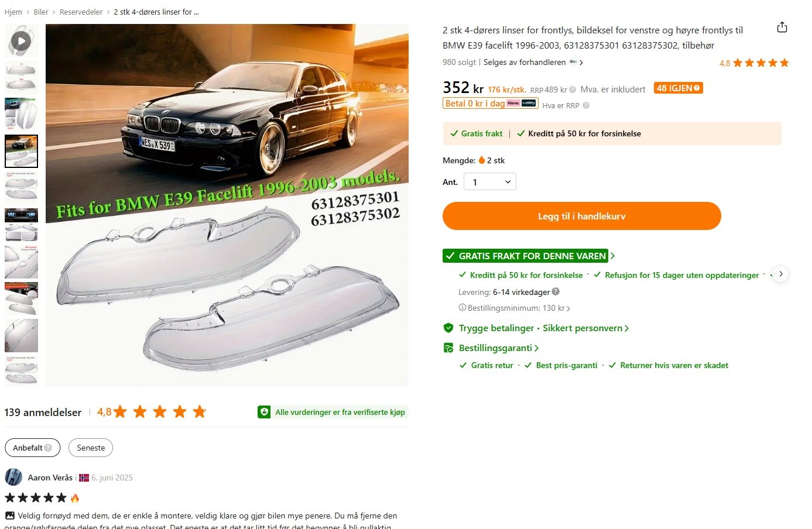The height and width of the screenshot is (529, 812).
Task: Click info icon on '48 IGJEN' badge
Action: (697, 88)
